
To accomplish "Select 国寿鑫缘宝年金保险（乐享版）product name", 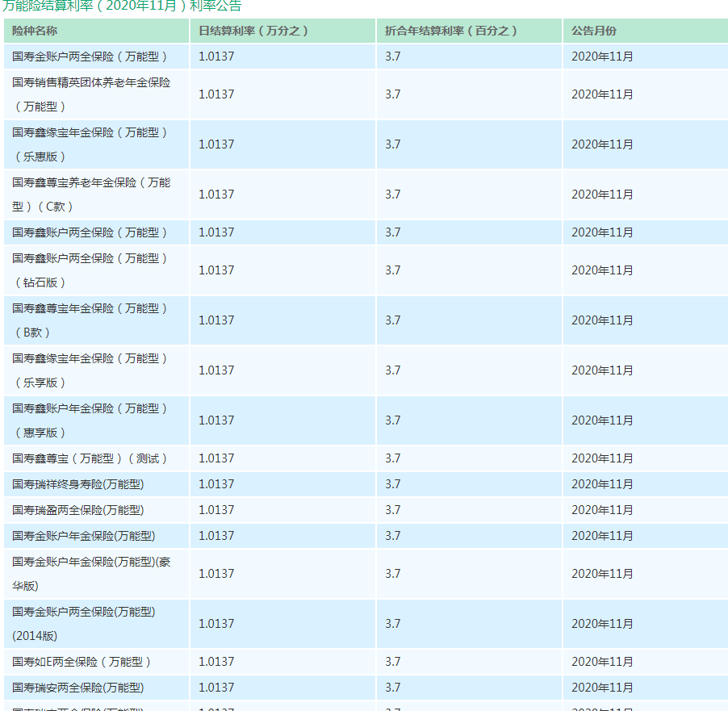I will point(90,370).
